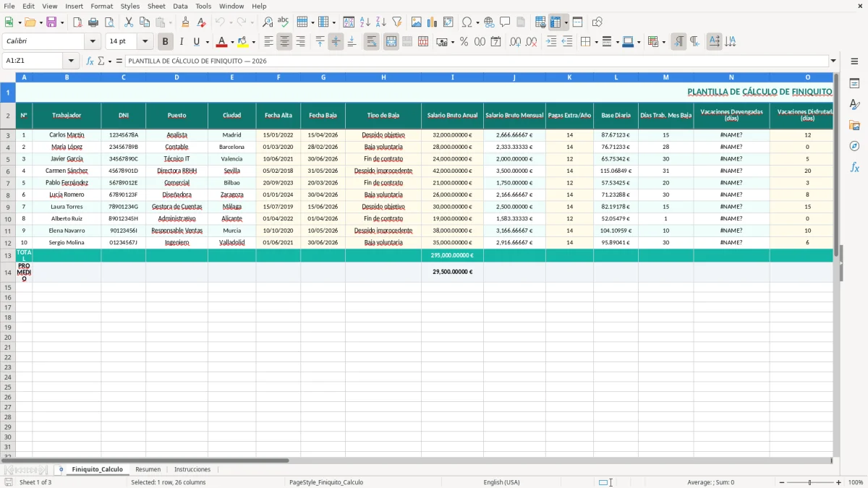Image resolution: width=868 pixels, height=488 pixels.
Task: Open the sidebar Properties panel
Action: pos(854,84)
